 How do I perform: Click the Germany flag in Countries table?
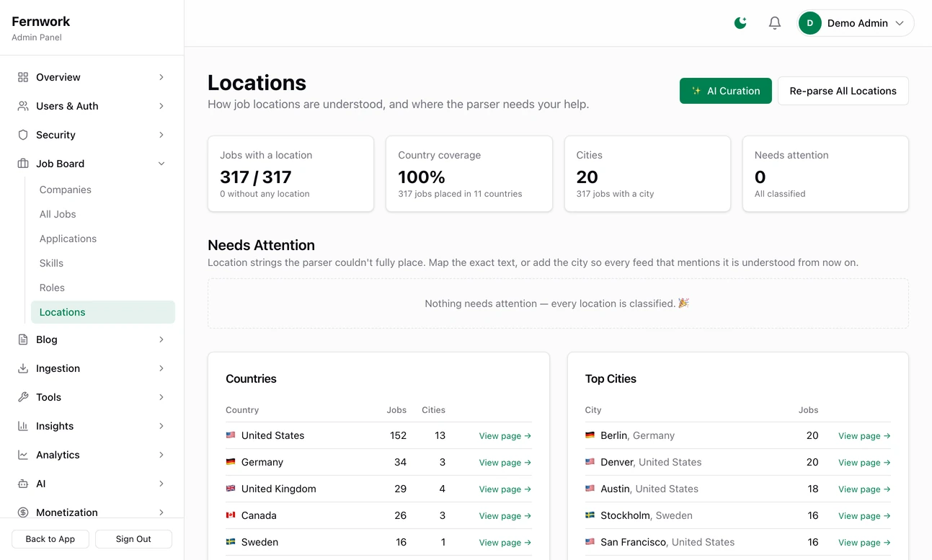(231, 462)
